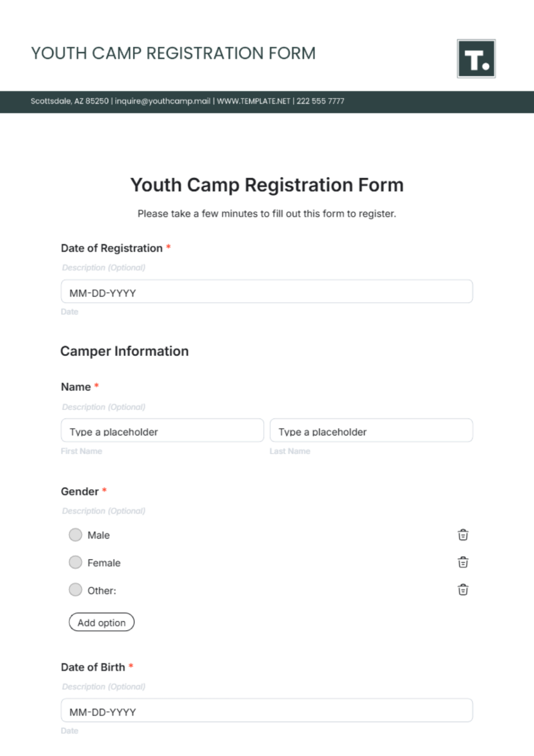Choose the Other gender radio button
The width and height of the screenshot is (534, 756).
[x=75, y=590]
